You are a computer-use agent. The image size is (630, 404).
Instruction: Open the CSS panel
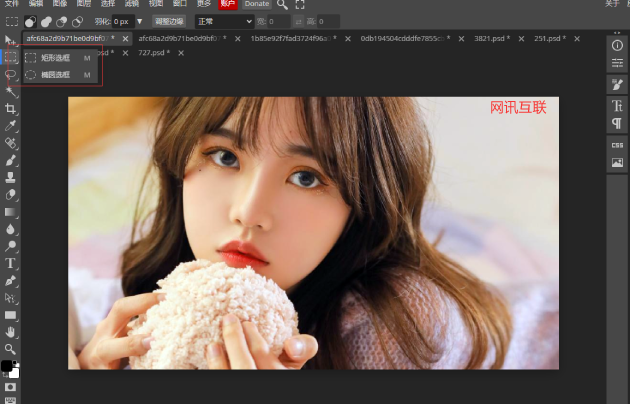617,145
